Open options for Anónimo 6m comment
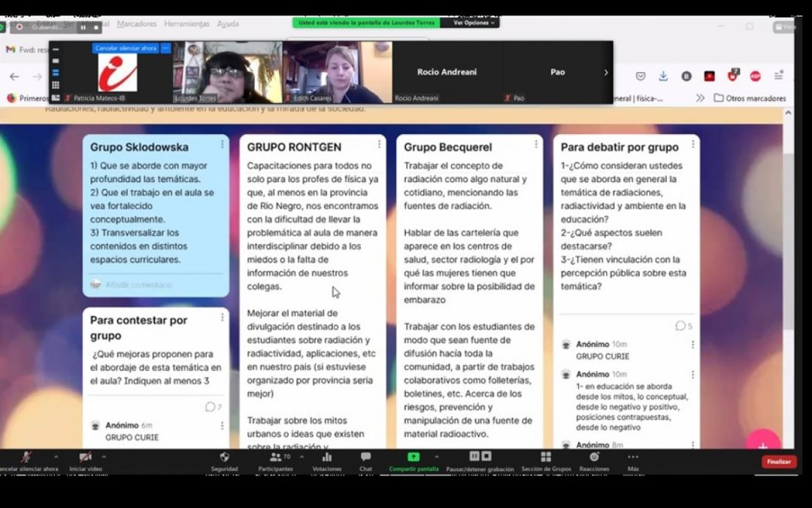 [222, 425]
